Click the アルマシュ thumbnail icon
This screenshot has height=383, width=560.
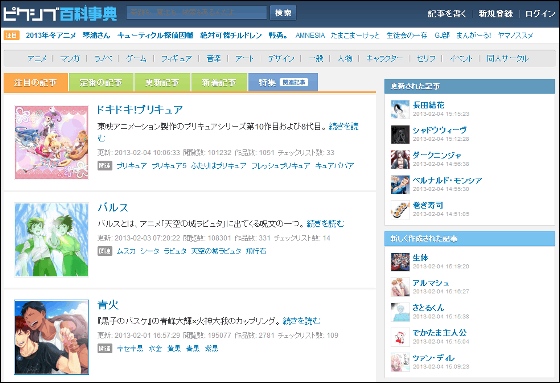[400, 287]
